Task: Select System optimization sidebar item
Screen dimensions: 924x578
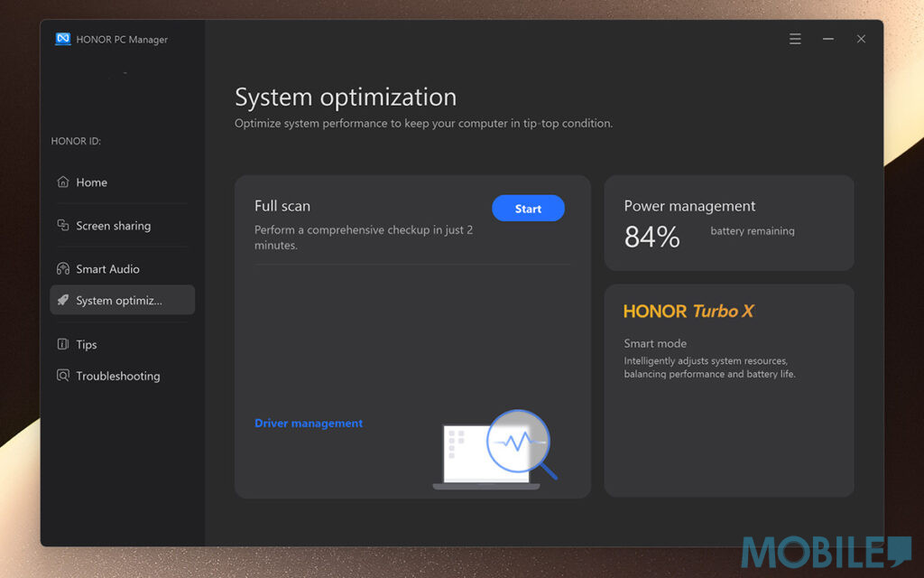Action: (x=122, y=300)
